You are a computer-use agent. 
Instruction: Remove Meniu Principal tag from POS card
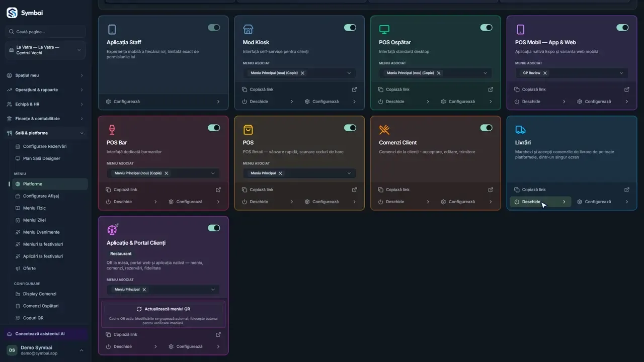coord(280,173)
